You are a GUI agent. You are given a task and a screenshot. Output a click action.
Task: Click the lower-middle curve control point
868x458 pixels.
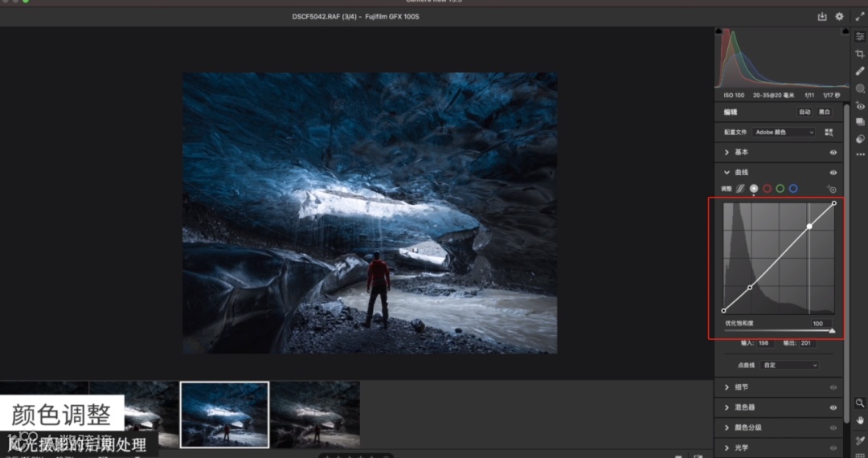click(750, 287)
